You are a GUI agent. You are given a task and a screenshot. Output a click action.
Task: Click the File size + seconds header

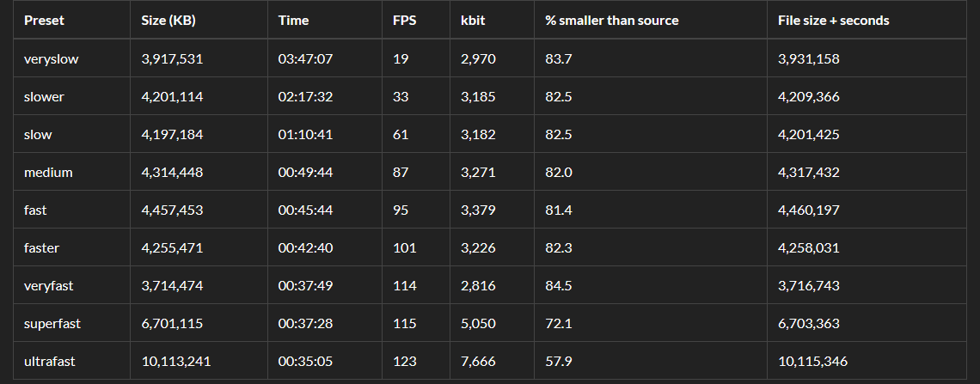click(833, 21)
